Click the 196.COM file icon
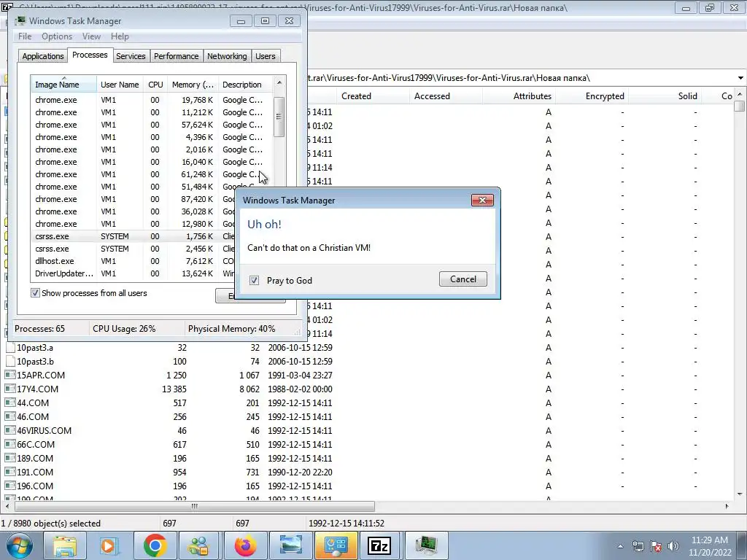The image size is (747, 560). 9,486
